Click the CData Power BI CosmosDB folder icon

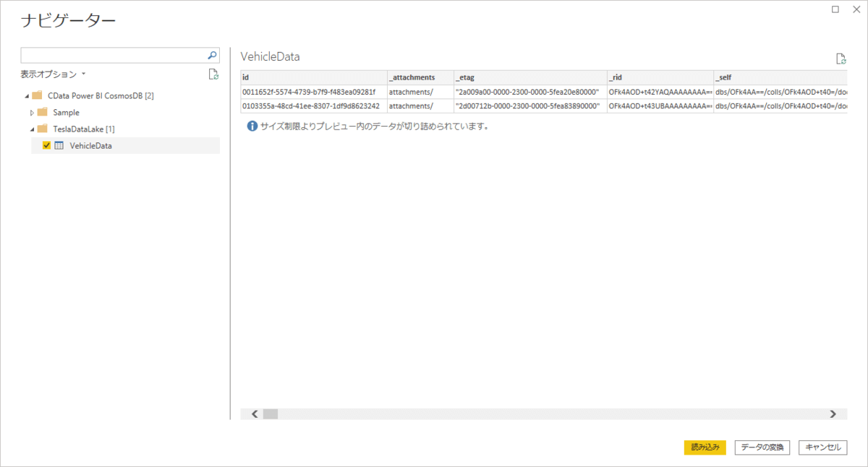pyautogui.click(x=37, y=95)
